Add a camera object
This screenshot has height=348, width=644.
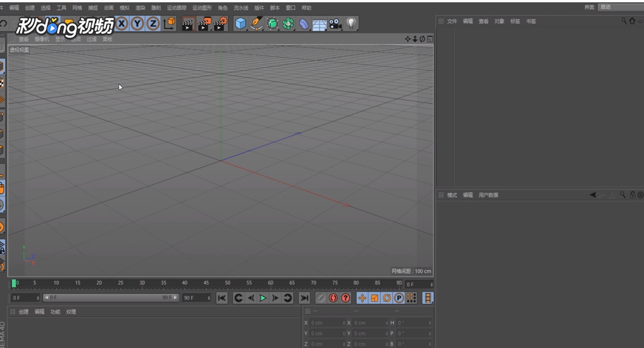[x=335, y=24]
